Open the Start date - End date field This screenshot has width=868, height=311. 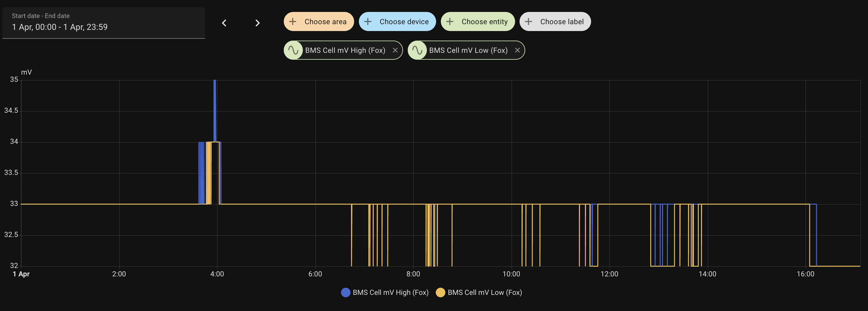(103, 23)
